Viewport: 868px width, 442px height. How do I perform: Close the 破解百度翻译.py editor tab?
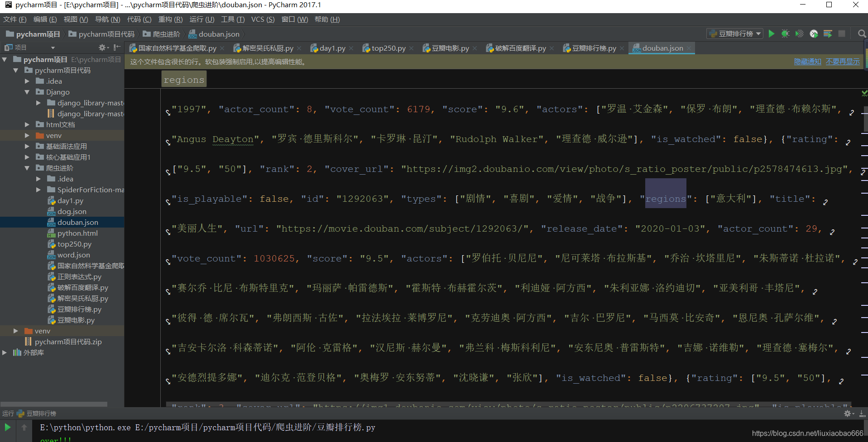pos(552,48)
